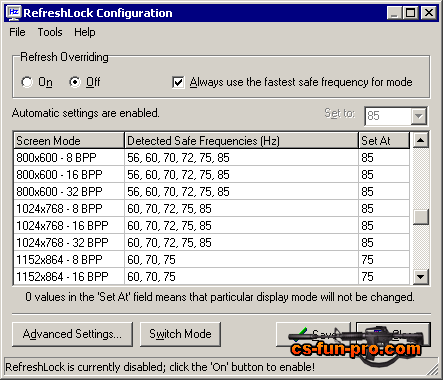Select row 1152x864 - 16 BPP
443x380 pixels.
[212, 277]
